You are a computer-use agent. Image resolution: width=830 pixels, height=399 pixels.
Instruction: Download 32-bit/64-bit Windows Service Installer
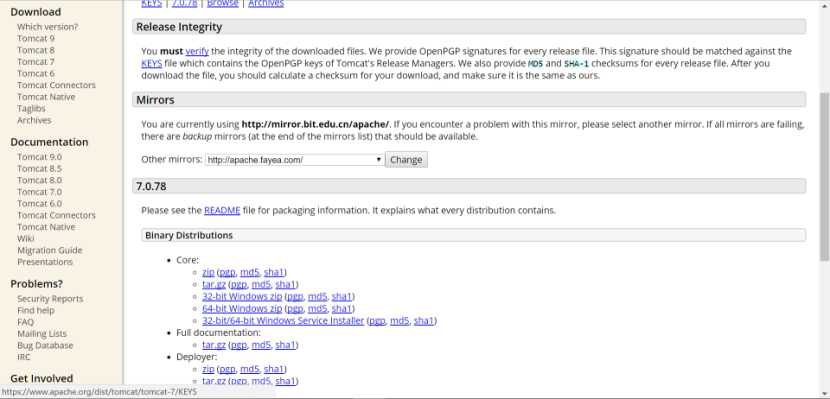tap(283, 321)
